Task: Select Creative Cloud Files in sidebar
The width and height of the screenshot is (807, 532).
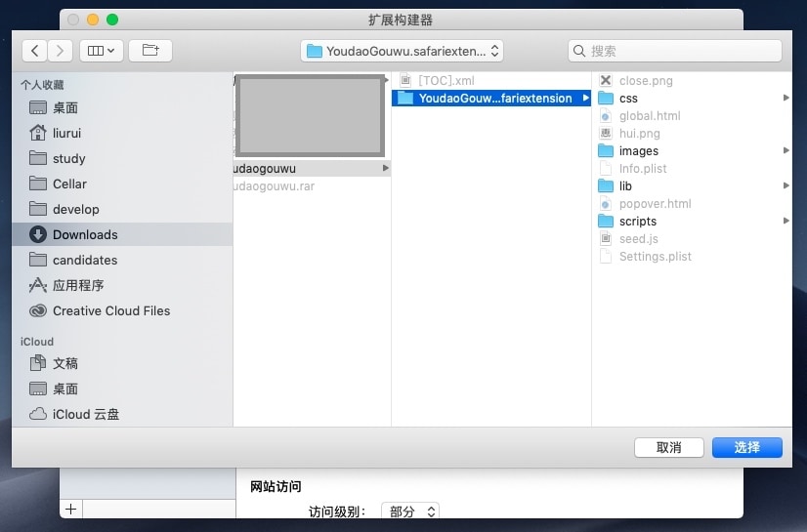Action: 110,310
